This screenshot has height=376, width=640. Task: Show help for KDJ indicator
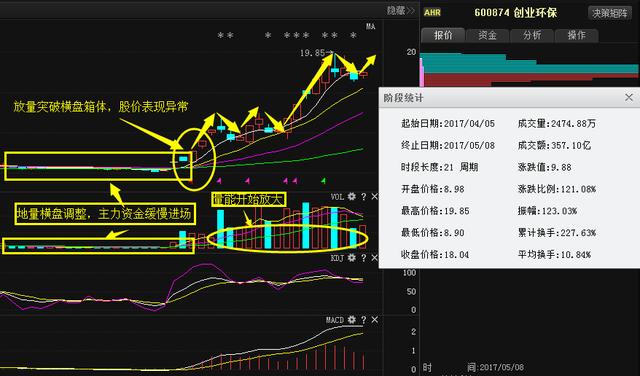click(363, 258)
